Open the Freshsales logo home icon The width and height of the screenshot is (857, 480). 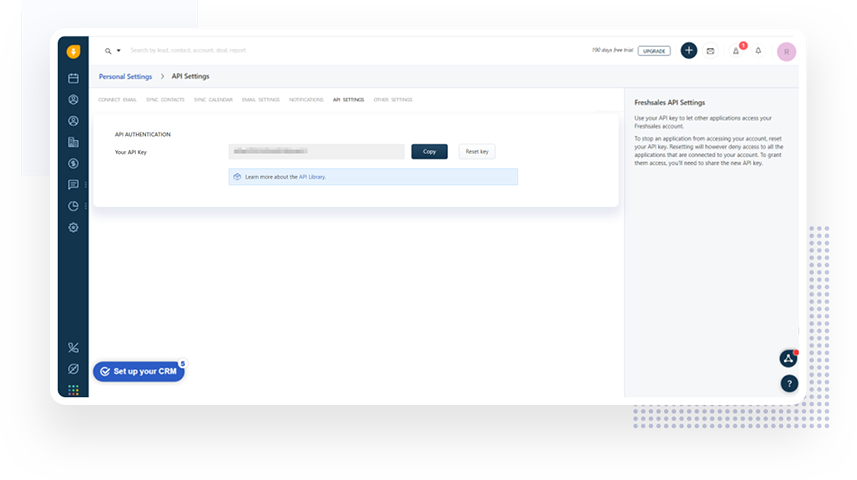coord(73,51)
